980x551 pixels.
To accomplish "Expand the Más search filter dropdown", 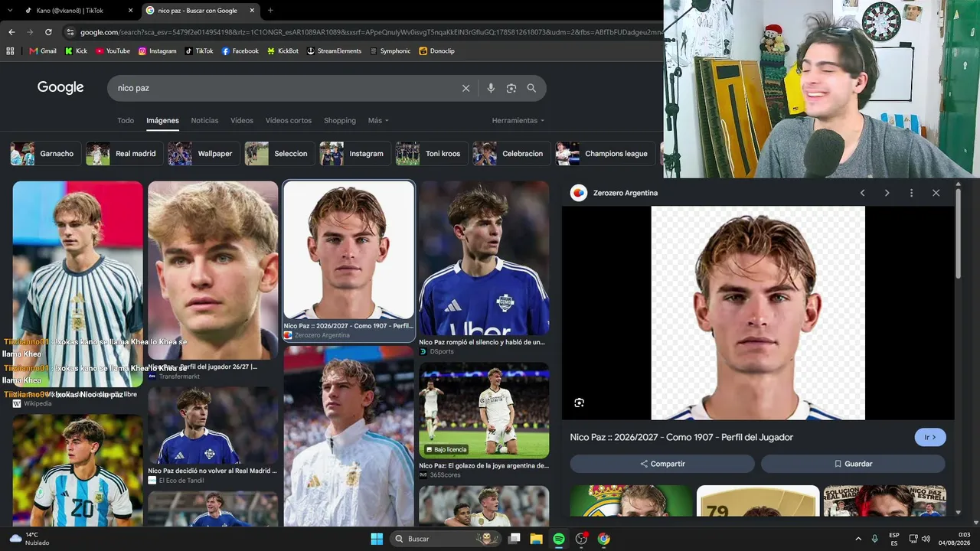I will pyautogui.click(x=378, y=121).
